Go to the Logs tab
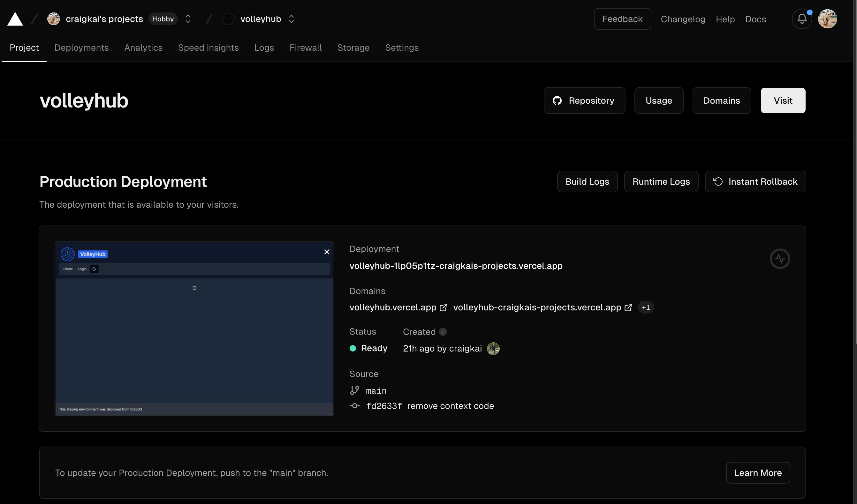Viewport: 857px width, 504px height. coord(264,48)
